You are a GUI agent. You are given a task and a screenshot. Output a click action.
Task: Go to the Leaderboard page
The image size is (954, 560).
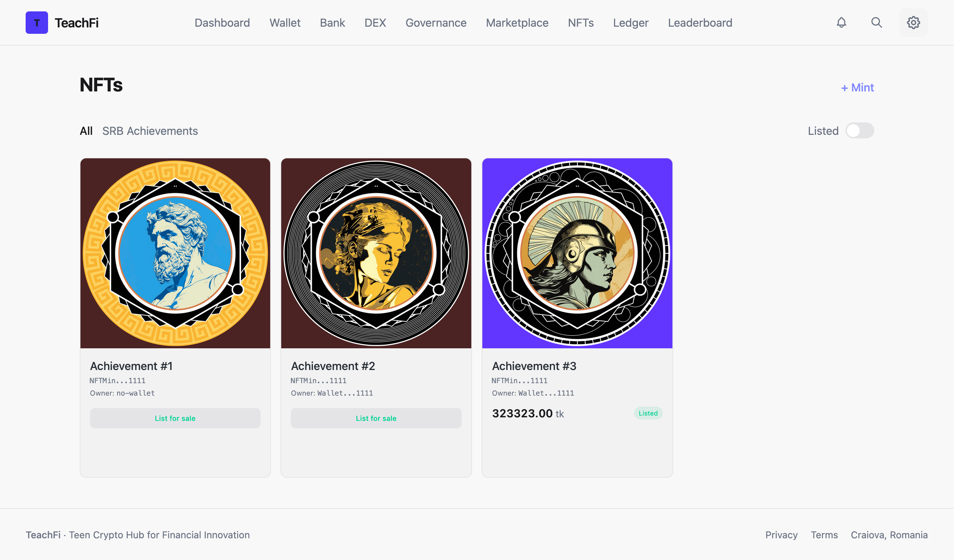coord(699,23)
